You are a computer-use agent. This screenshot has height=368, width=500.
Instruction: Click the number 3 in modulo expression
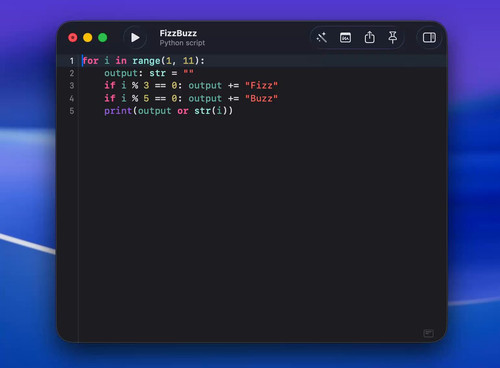coord(146,86)
